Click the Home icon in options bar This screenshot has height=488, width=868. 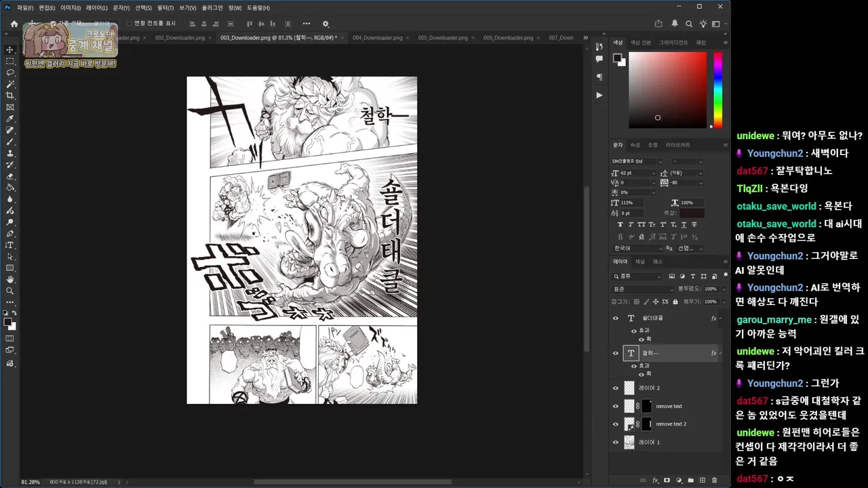click(14, 24)
